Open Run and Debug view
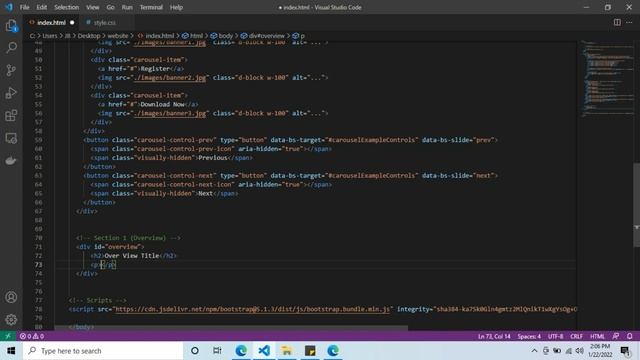The image size is (640, 360). pyautogui.click(x=11, y=93)
